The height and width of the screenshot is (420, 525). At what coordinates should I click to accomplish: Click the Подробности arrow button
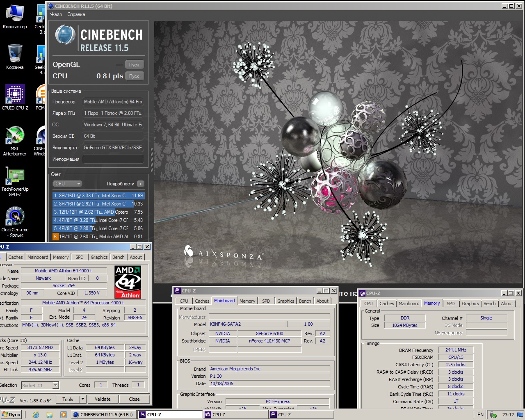[140, 184]
